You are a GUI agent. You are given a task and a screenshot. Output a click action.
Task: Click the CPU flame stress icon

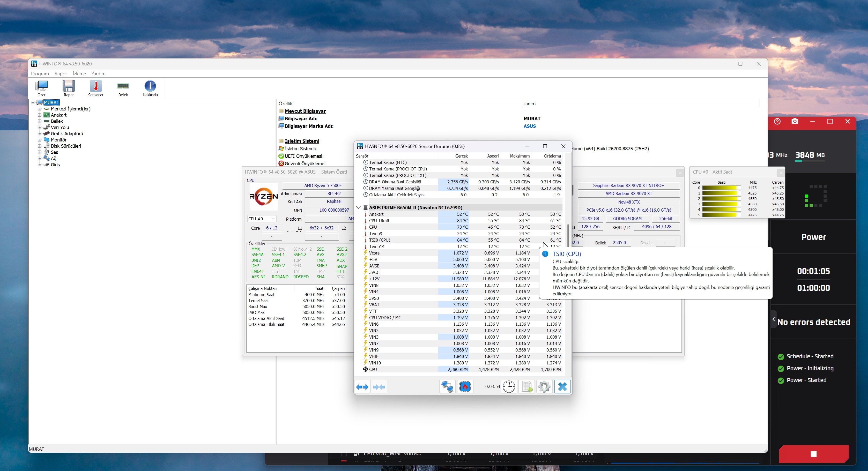(465, 387)
